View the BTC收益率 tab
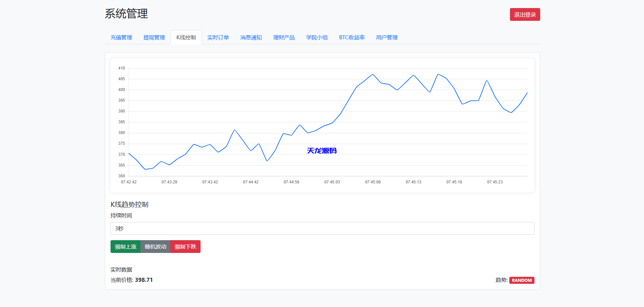 (x=352, y=38)
